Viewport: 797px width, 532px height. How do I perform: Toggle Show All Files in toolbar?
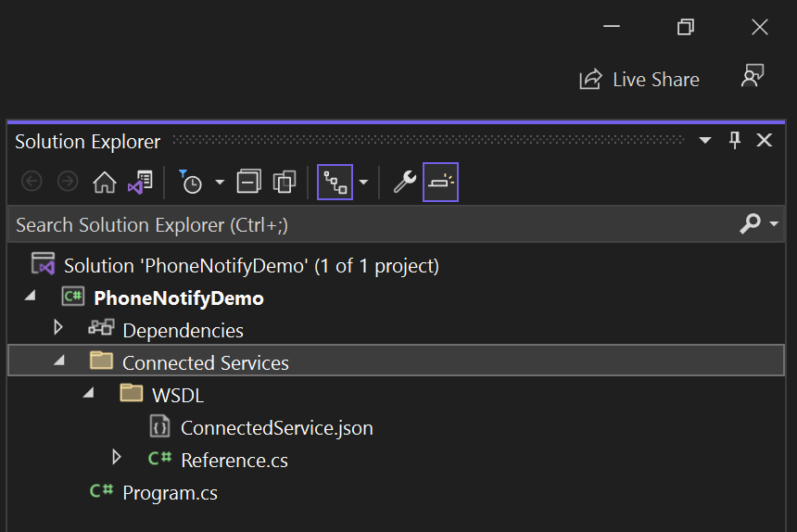pyautogui.click(x=285, y=183)
